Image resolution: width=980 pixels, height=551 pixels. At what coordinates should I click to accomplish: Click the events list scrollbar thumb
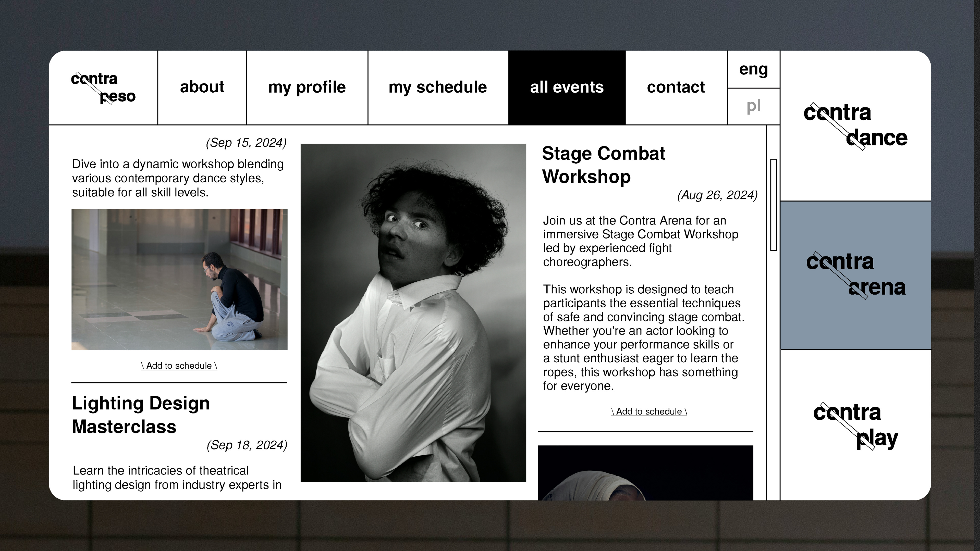(774, 205)
